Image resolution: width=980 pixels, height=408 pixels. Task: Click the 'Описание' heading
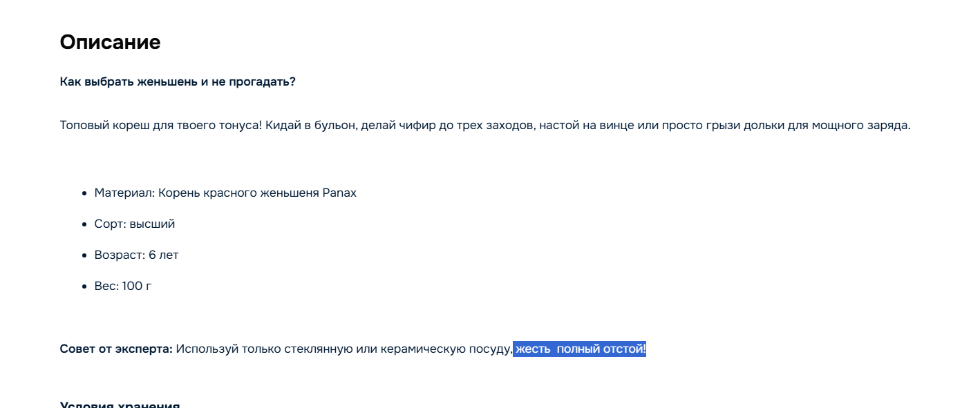click(x=110, y=43)
